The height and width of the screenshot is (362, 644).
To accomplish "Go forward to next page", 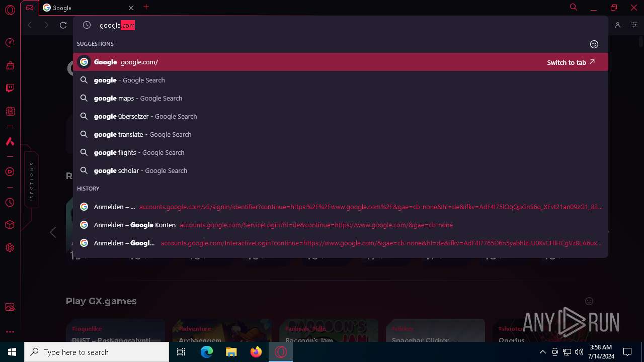I will tap(46, 25).
